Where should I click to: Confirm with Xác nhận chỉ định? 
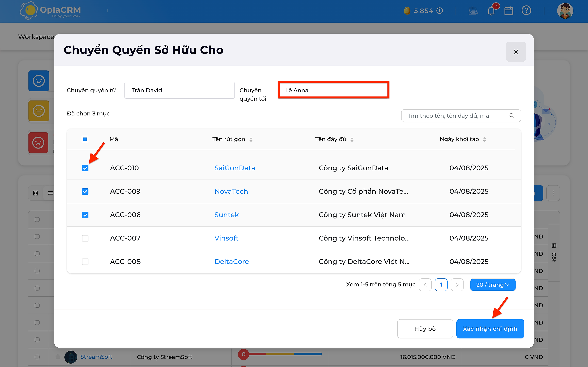tap(490, 329)
